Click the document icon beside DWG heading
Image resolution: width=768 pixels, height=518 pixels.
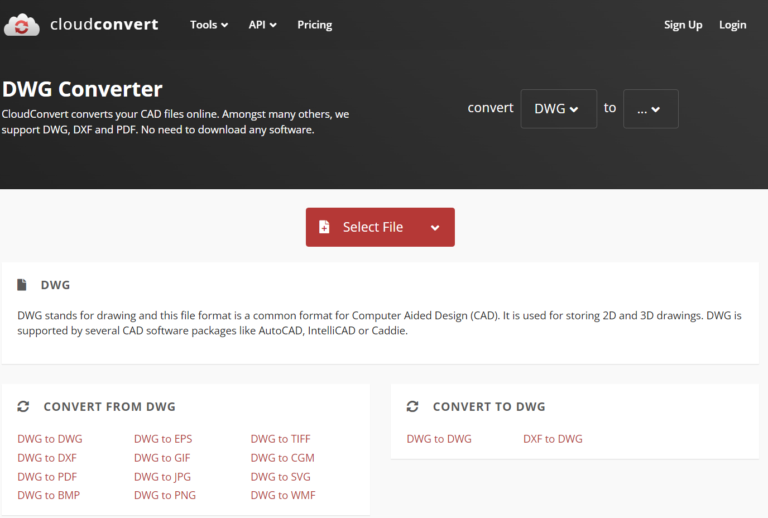[x=23, y=285]
